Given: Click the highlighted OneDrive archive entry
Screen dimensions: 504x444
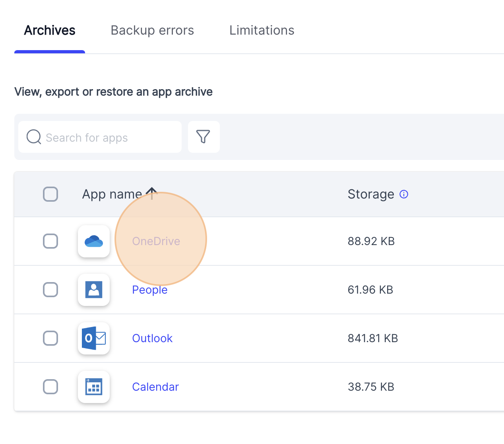Looking at the screenshot, I should click(156, 241).
